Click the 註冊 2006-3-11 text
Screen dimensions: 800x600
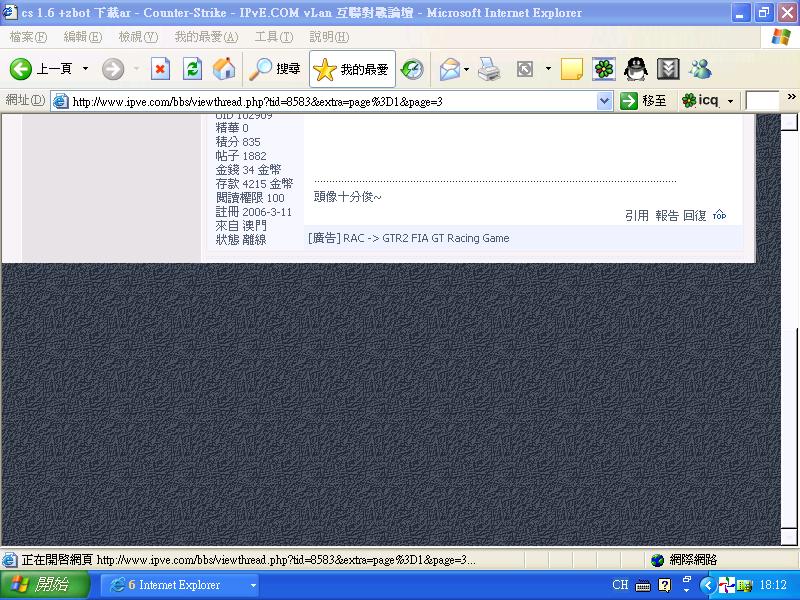click(x=254, y=212)
